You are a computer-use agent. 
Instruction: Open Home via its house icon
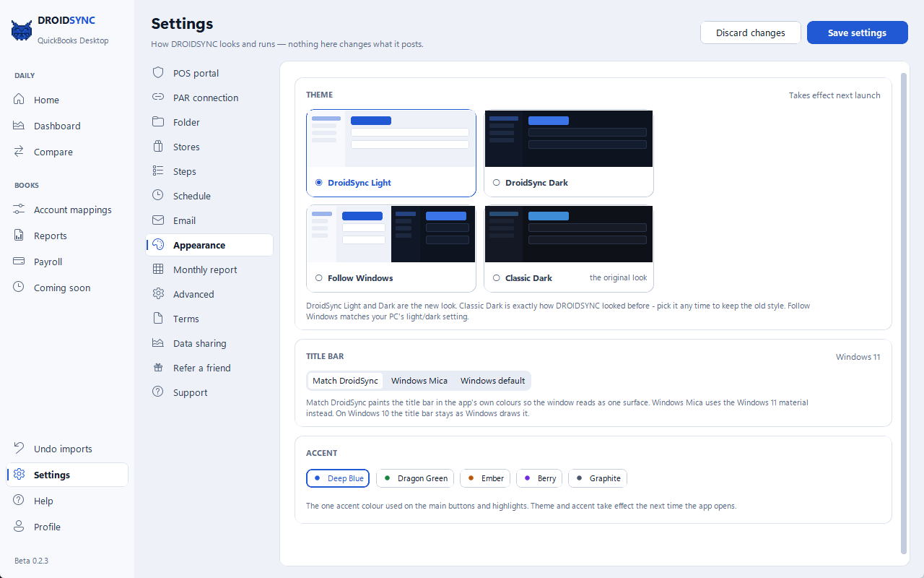(x=19, y=100)
